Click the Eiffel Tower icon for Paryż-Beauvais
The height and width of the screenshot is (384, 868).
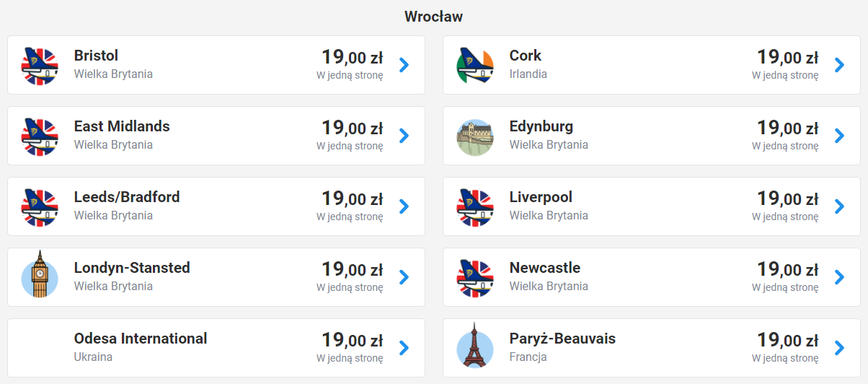coord(475,347)
